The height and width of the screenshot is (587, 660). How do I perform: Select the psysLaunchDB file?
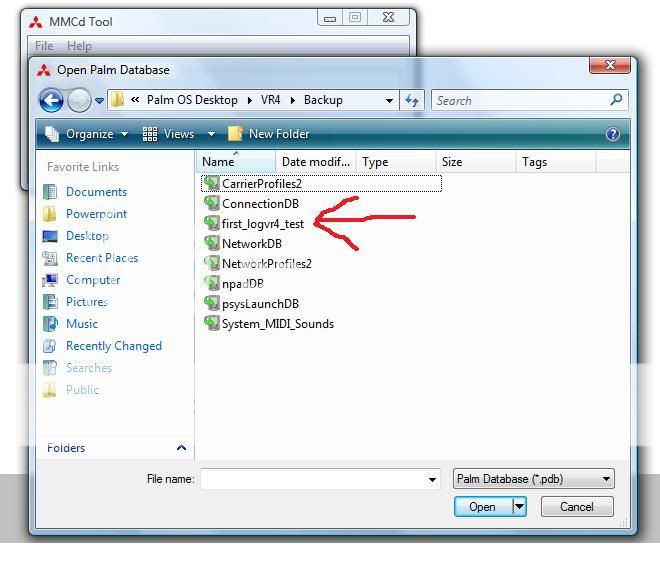click(x=260, y=304)
